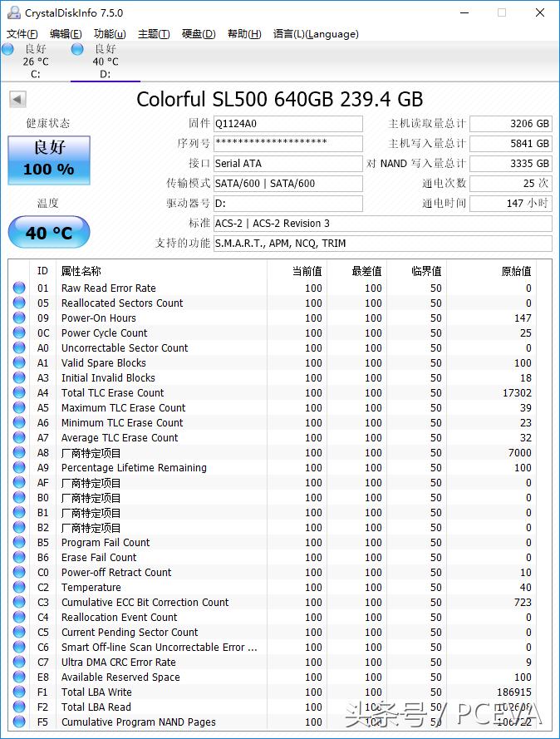Click the status dot for Total LBA Write

(x=19, y=692)
